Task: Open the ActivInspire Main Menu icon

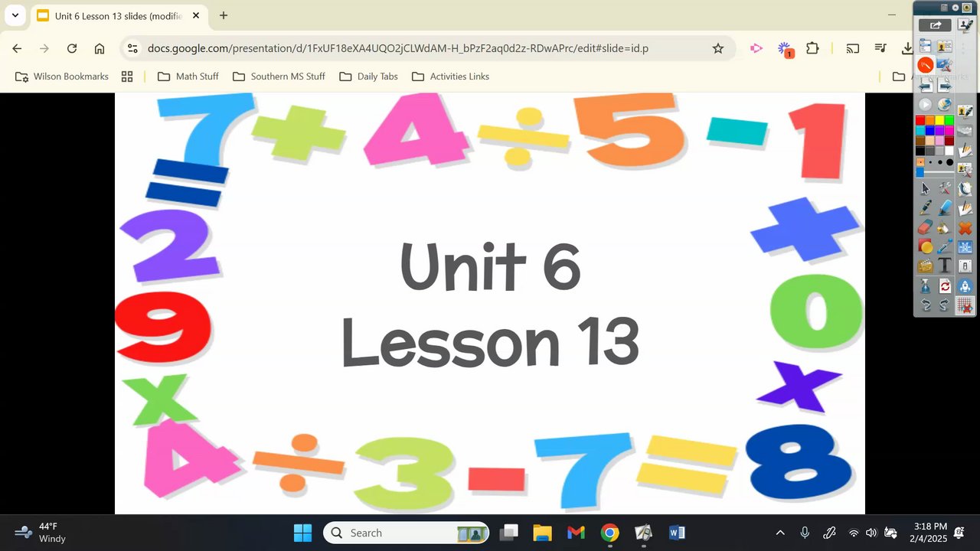Action: click(x=926, y=46)
